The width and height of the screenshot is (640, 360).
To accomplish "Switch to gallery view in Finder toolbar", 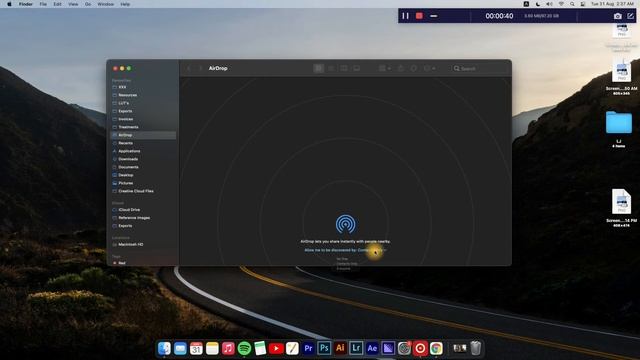I will tap(356, 68).
